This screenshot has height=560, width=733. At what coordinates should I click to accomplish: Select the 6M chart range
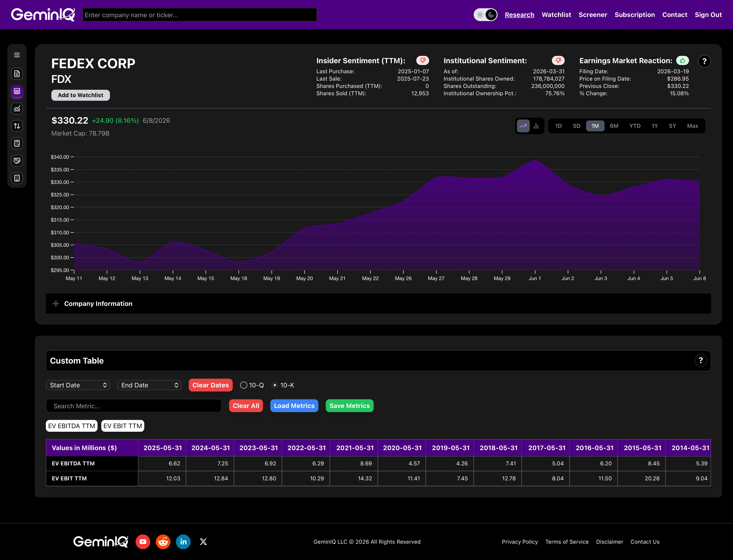coord(614,126)
